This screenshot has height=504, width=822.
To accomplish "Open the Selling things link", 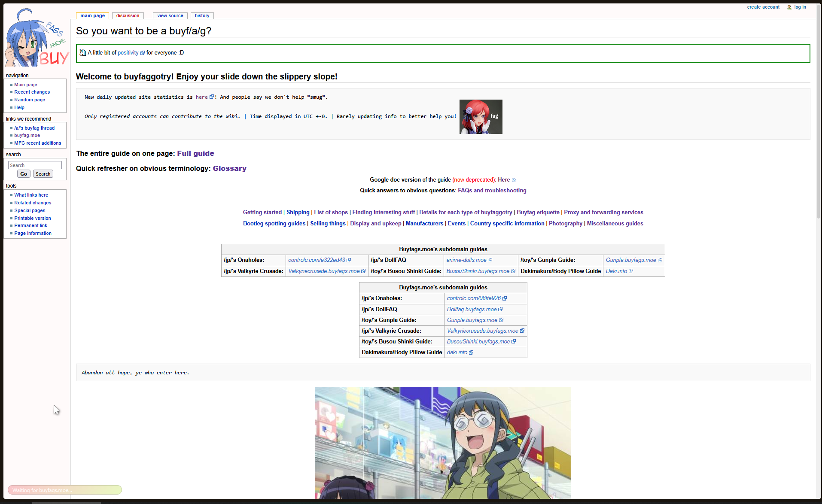I will coord(328,224).
